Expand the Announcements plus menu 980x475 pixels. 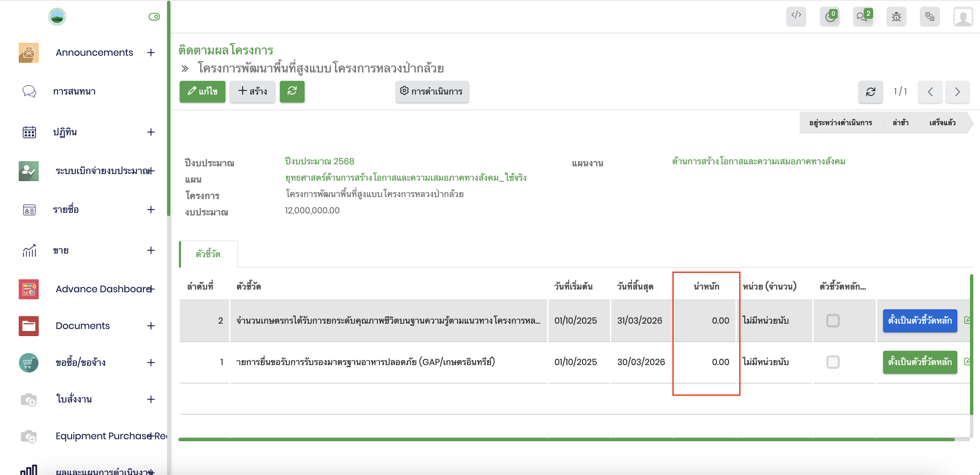pyautogui.click(x=151, y=52)
